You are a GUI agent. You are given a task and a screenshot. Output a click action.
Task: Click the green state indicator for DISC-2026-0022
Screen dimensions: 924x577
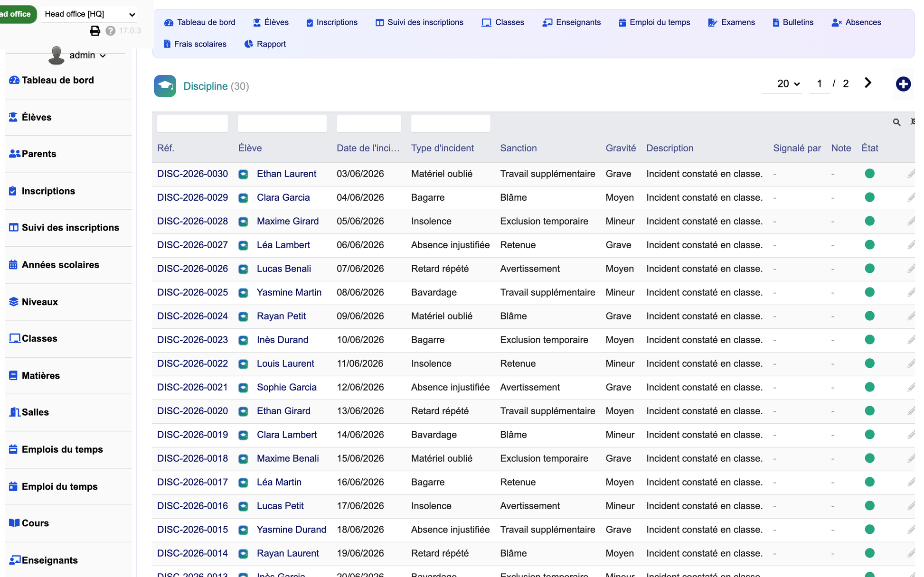870,363
